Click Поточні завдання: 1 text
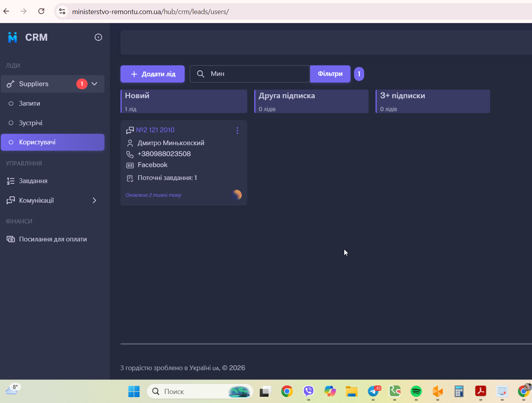Viewport: 532px width, 403px height. click(167, 178)
